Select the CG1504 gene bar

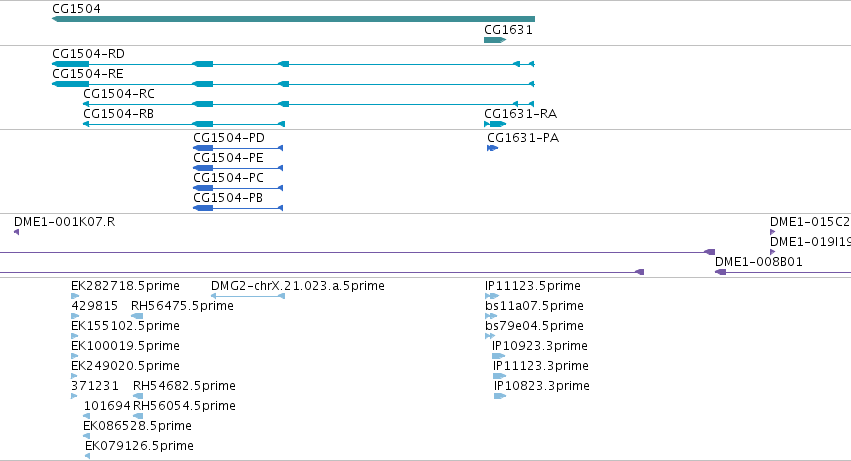[293, 19]
